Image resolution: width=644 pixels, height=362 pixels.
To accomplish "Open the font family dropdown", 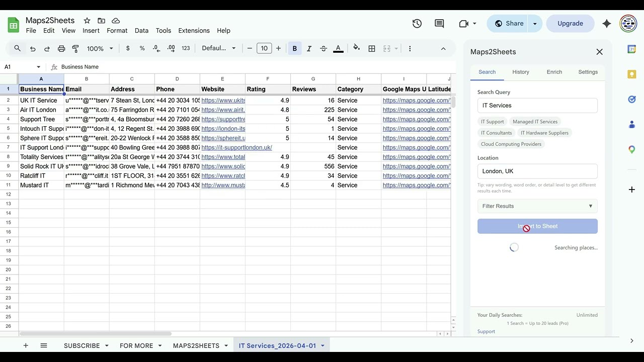I will pyautogui.click(x=219, y=48).
